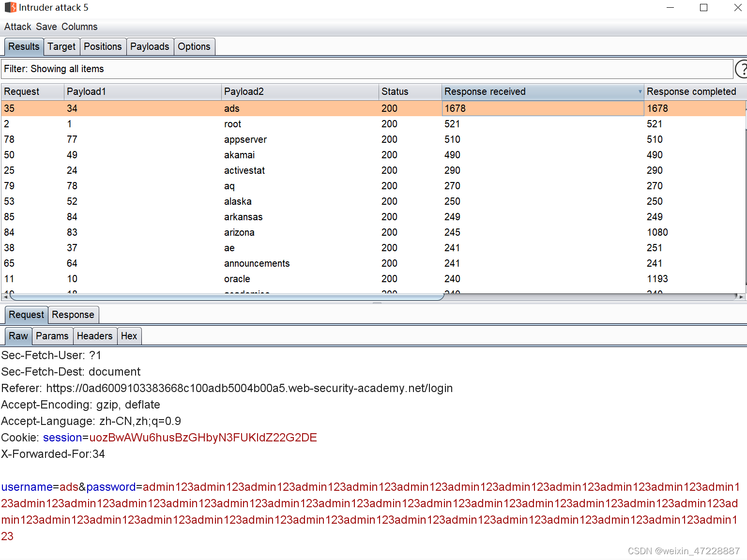Open the Request message tab

26,315
